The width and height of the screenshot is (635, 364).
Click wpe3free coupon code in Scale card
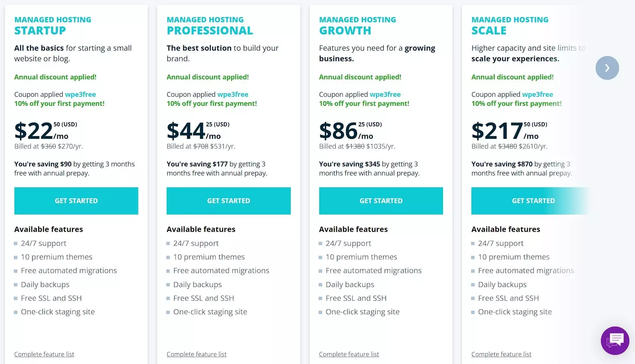538,95
